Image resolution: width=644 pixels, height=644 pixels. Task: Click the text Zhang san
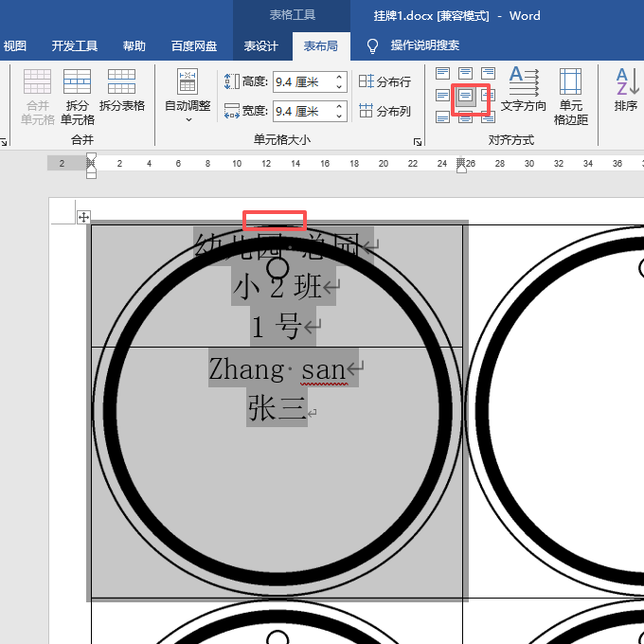coord(277,368)
